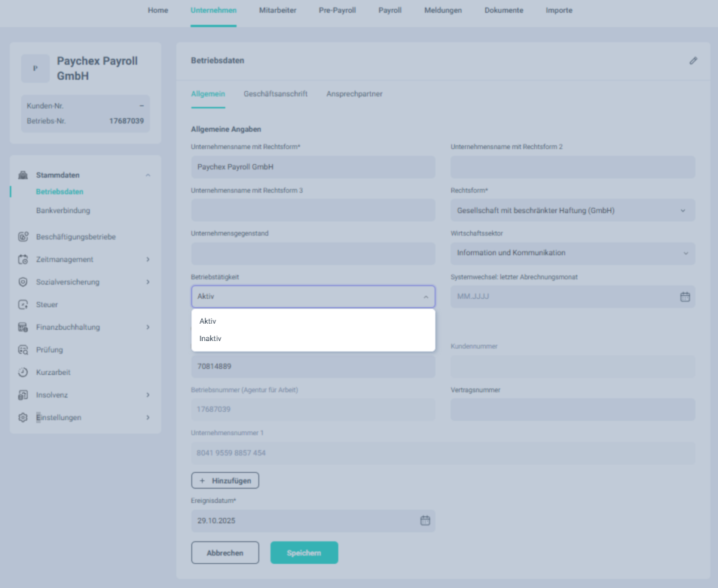Open the Wirtschaftssektor dropdown
Image resolution: width=718 pixels, height=588 pixels.
[x=573, y=253]
